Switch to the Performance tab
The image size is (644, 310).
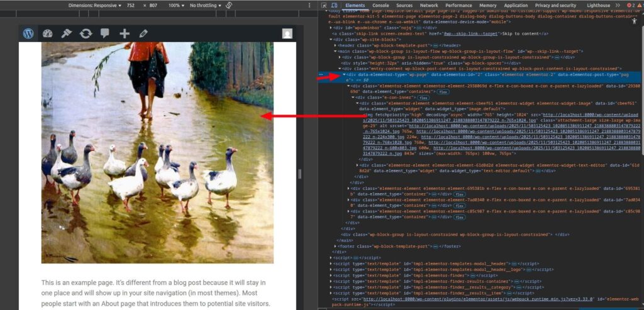tap(458, 5)
